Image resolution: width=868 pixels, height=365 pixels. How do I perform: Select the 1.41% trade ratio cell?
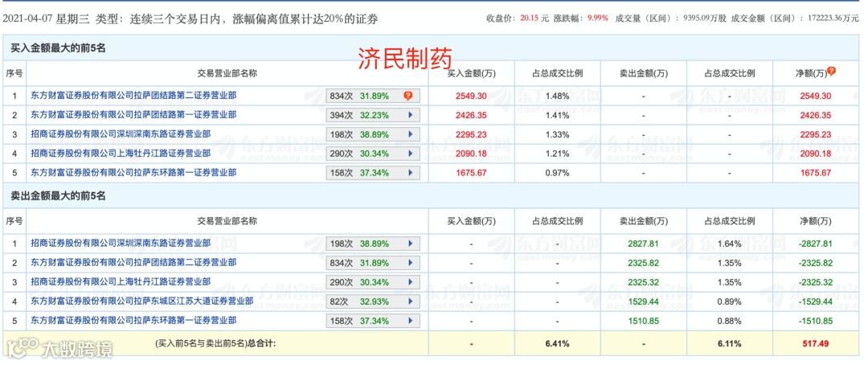(x=558, y=115)
